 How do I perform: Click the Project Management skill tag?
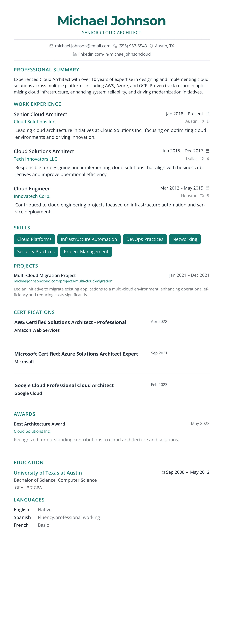click(x=86, y=251)
